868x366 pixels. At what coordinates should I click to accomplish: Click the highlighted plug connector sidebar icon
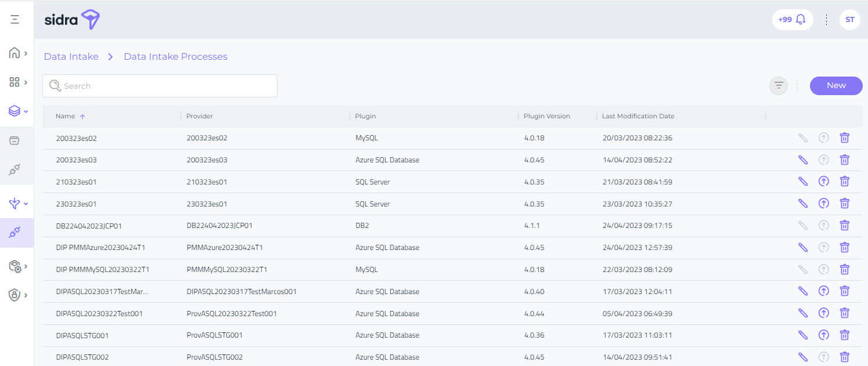[16, 233]
